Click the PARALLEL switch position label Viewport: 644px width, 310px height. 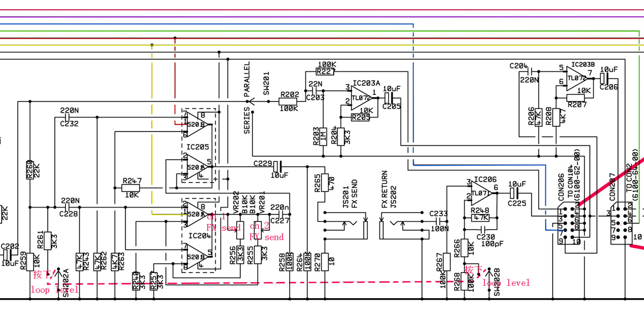(247, 79)
